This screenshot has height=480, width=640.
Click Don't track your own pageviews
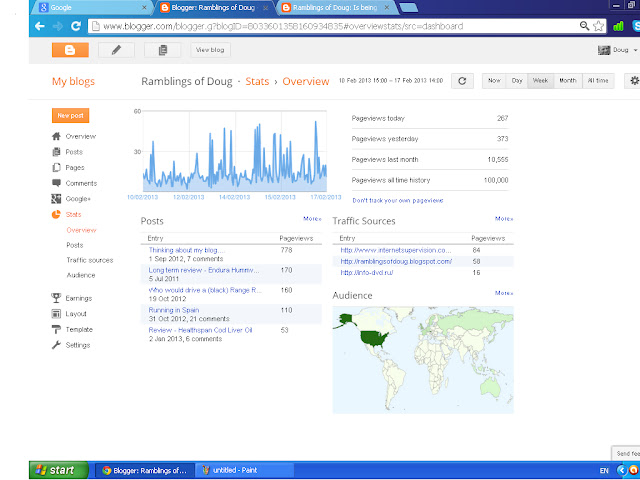pyautogui.click(x=398, y=200)
